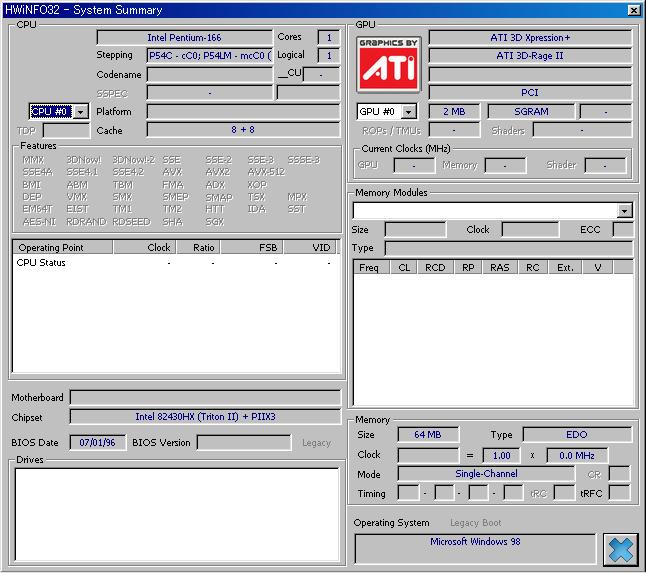
Task: Click the empty BIOS Version field
Action: tap(244, 443)
